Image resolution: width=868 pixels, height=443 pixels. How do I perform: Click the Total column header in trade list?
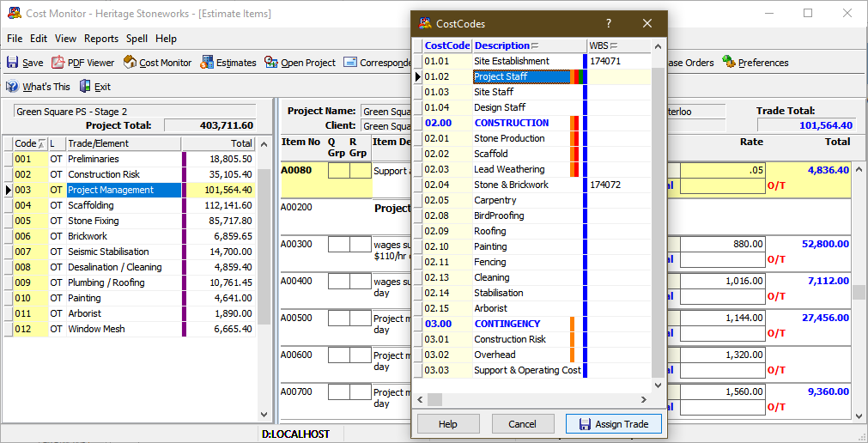pos(218,143)
